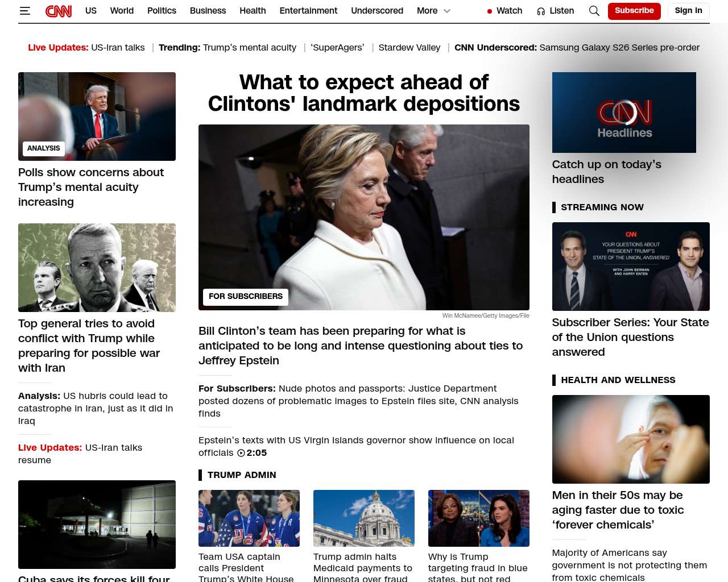Read Trump admin halts Medicaid payments story

pyautogui.click(x=363, y=567)
